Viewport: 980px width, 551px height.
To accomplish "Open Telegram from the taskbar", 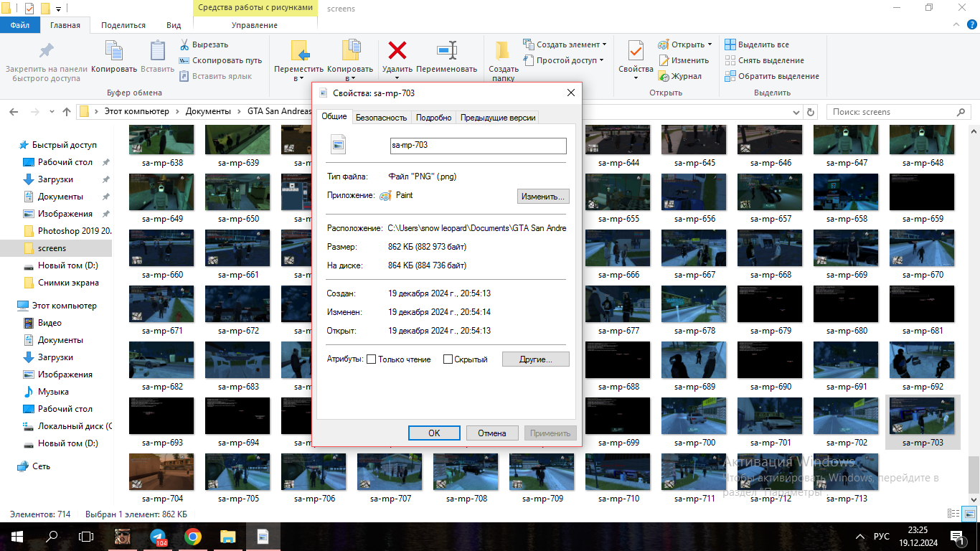I will 159,536.
